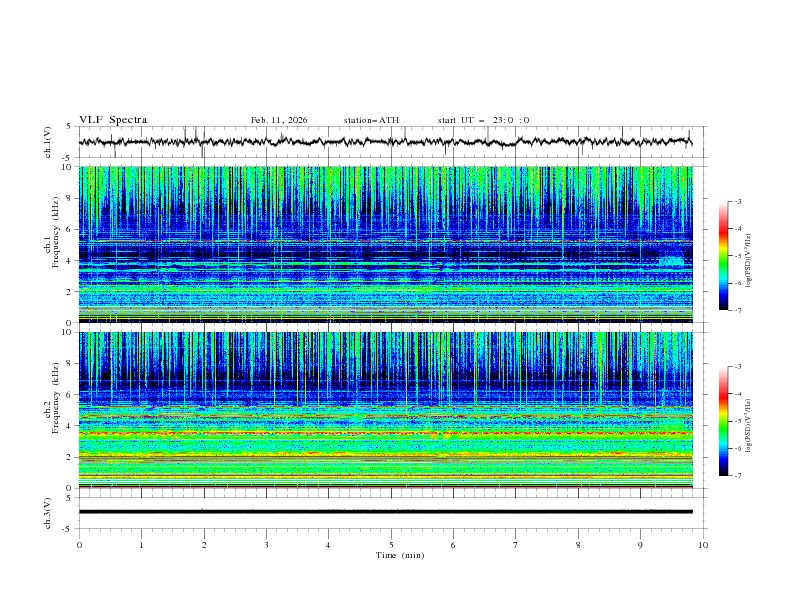Click the ch.1 voltage waveform trace panel
Image resolution: width=792 pixels, height=612 pixels.
(392, 142)
